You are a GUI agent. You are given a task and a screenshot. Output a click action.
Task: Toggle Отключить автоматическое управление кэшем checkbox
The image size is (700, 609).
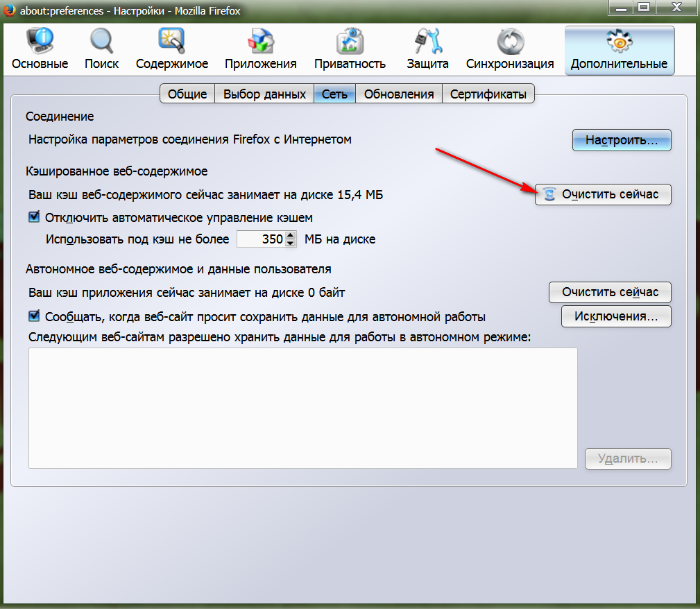(34, 217)
